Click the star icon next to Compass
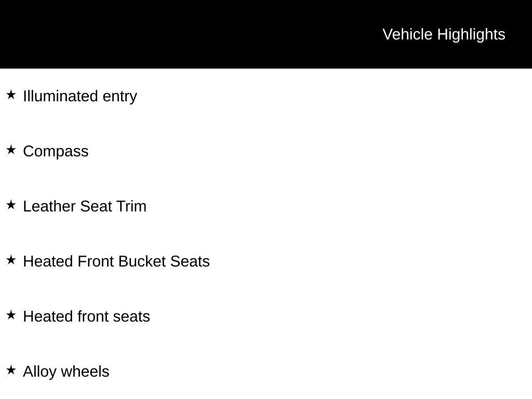This screenshot has height=399, width=532. pyautogui.click(x=11, y=150)
